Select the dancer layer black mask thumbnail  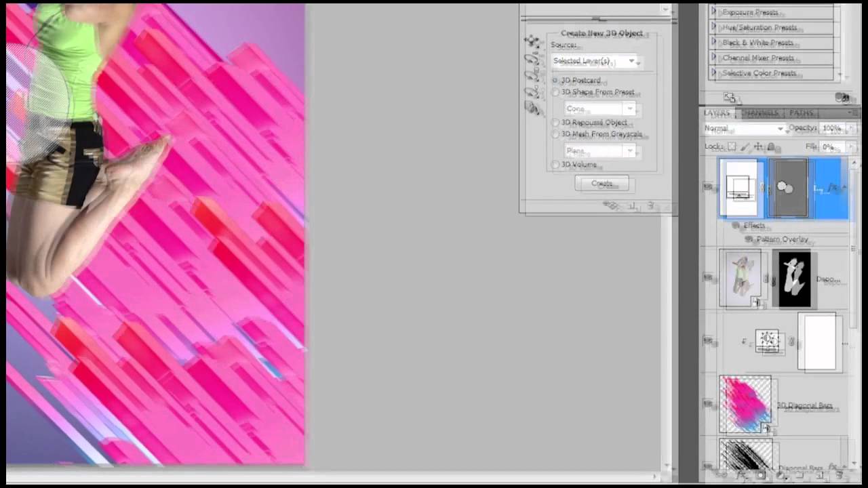click(793, 279)
